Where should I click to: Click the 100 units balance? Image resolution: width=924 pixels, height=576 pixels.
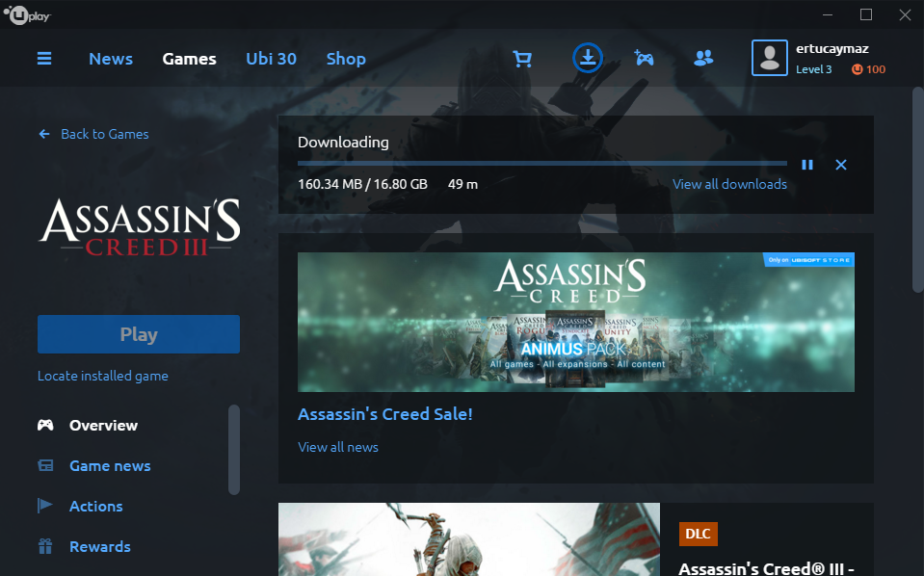(x=876, y=69)
